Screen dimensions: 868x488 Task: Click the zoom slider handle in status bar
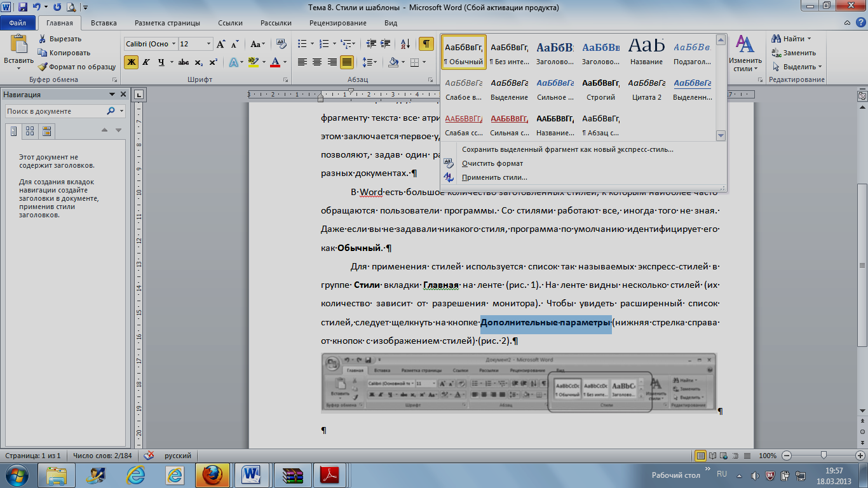(x=824, y=456)
